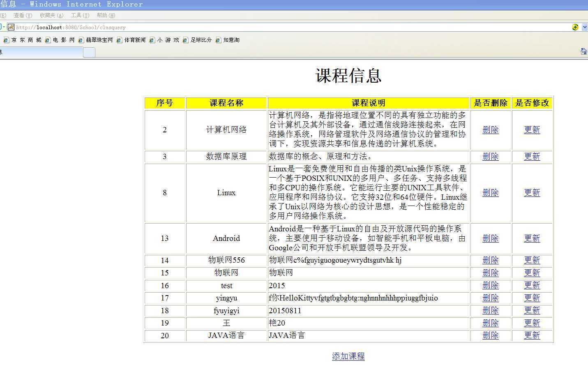Expand the address bar history dropdown
Screen dimensions: 588x386
585,27
